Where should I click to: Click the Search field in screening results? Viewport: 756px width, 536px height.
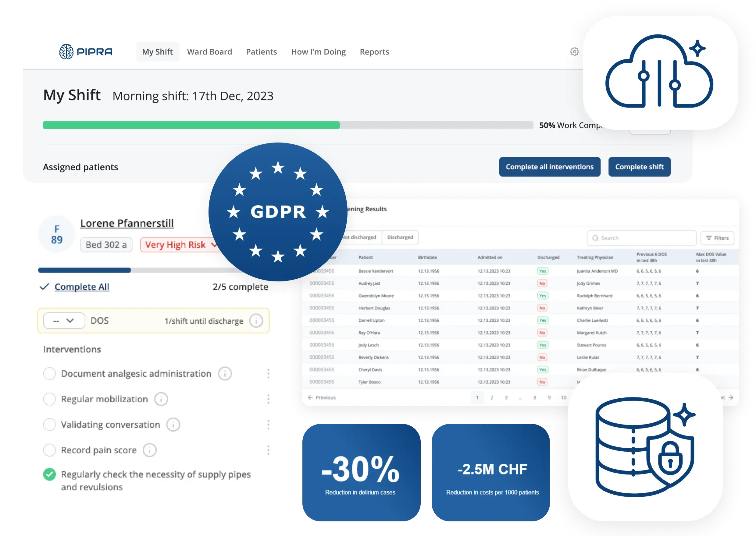(641, 238)
